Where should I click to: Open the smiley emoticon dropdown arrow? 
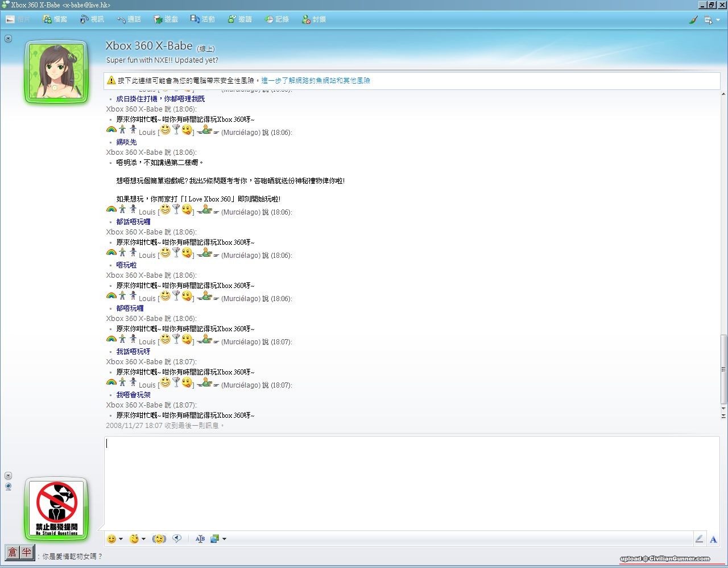coord(121,539)
